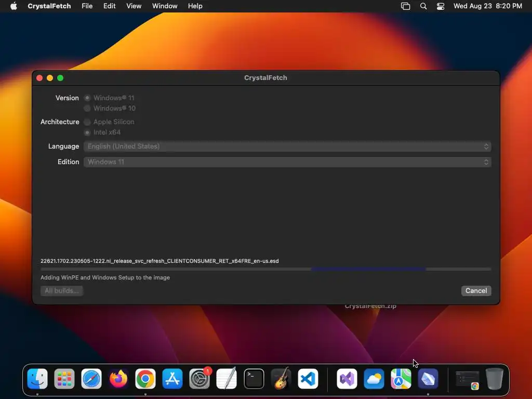Open the View menu
The image size is (532, 399).
click(x=134, y=6)
